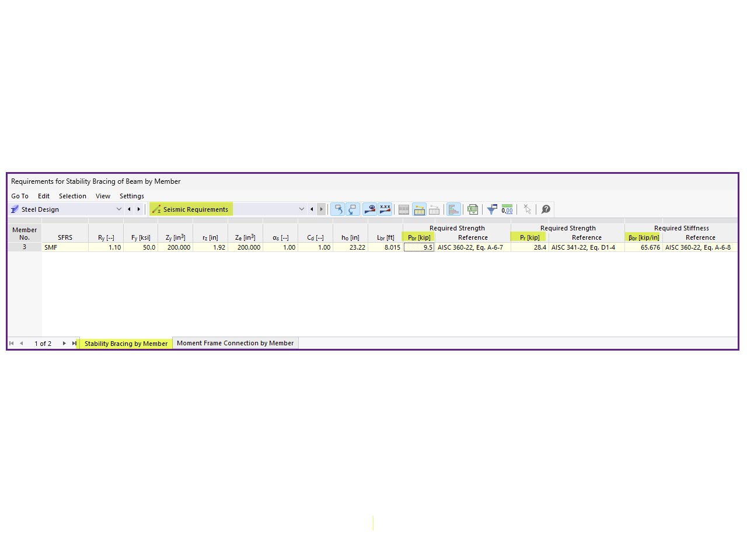Click the Go To menu item

click(x=19, y=196)
